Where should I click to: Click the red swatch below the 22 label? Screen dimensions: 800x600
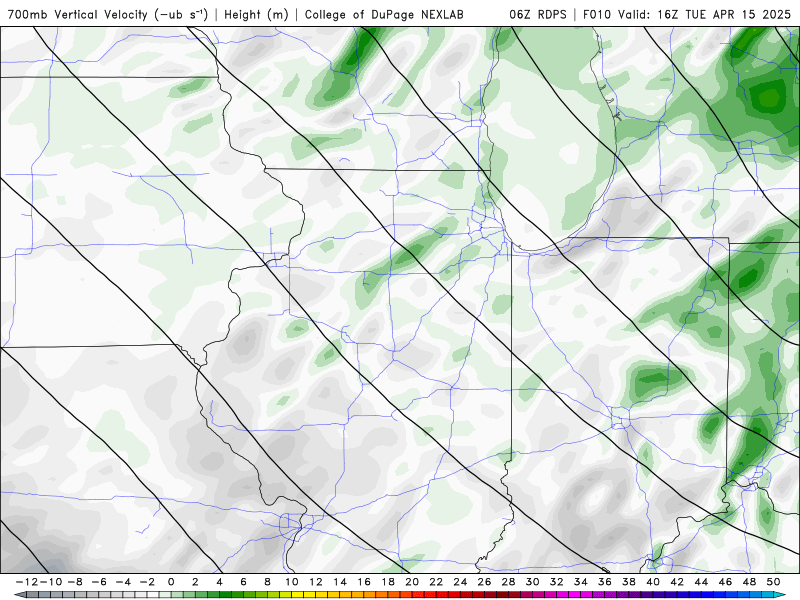pos(442,595)
